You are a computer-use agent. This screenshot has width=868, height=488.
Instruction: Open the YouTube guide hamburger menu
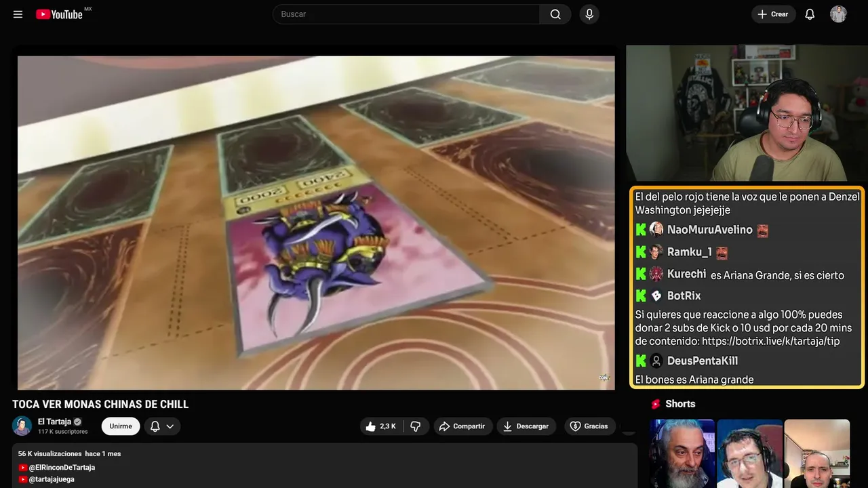(x=18, y=14)
